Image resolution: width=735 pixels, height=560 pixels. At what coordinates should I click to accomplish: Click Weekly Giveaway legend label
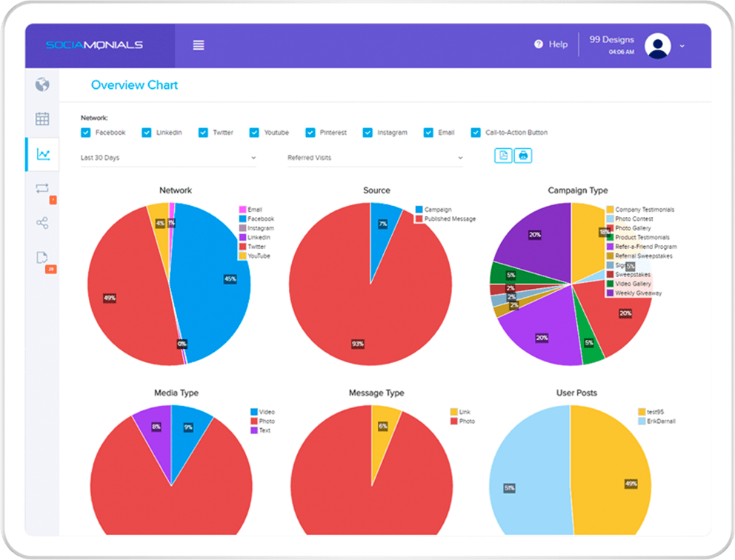tap(639, 293)
